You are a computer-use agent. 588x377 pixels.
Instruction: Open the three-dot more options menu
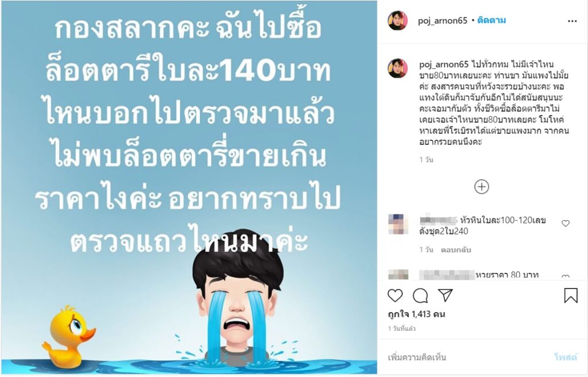[x=572, y=21]
